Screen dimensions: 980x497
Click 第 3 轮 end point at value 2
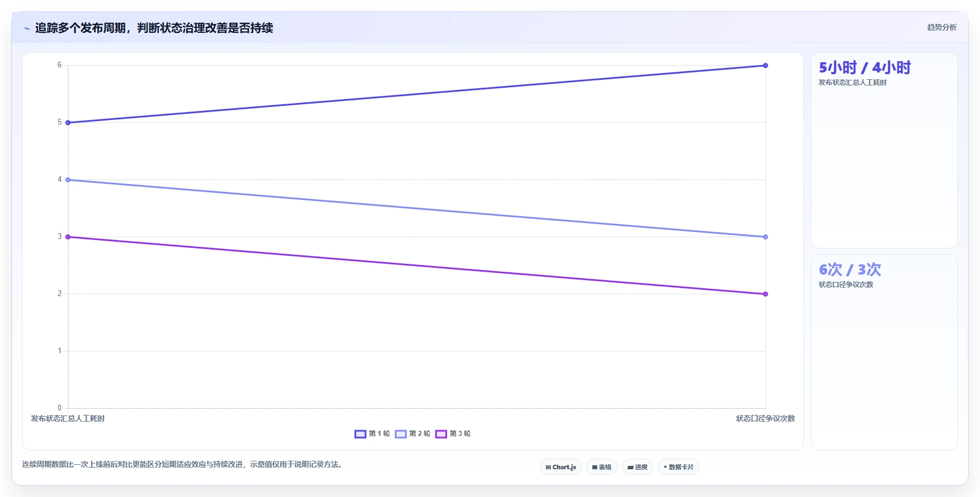(x=766, y=294)
